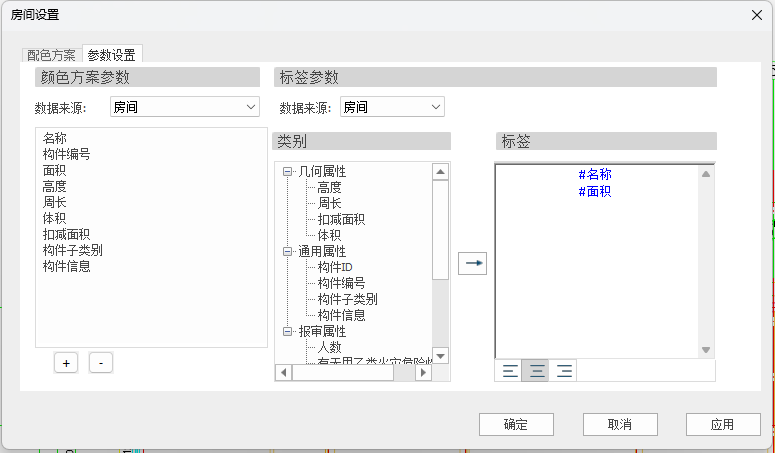The height and width of the screenshot is (453, 775).
Task: Select the 参数设置 tab
Action: coord(112,55)
